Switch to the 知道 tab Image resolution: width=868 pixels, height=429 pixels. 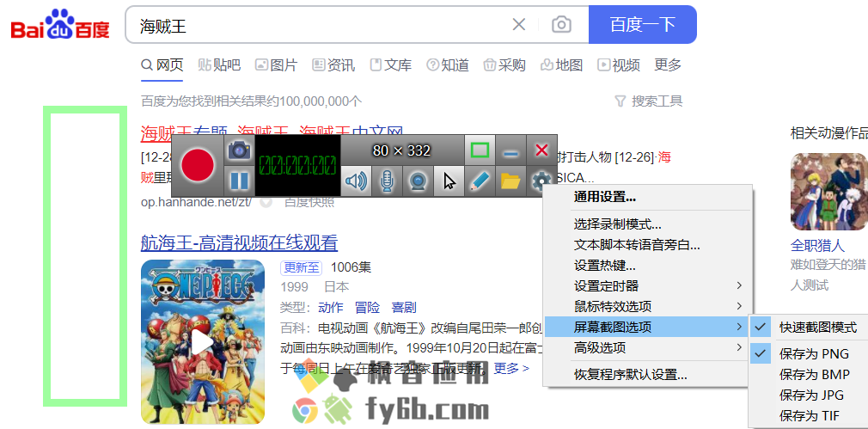coord(448,65)
